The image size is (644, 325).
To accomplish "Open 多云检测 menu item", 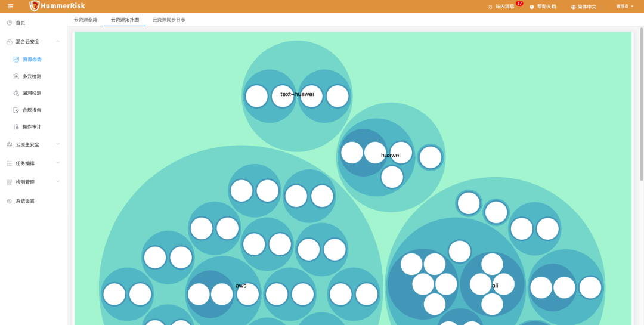I will tap(32, 76).
